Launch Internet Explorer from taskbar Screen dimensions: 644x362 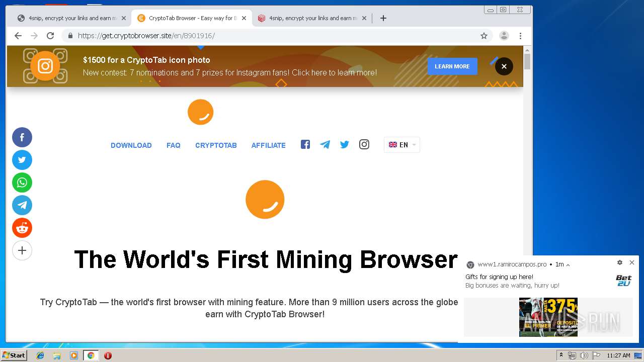click(x=40, y=355)
